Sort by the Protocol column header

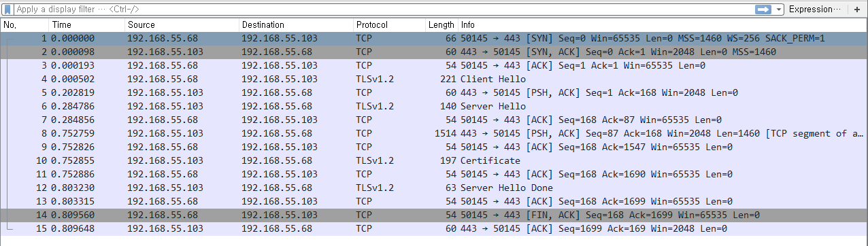(x=388, y=24)
